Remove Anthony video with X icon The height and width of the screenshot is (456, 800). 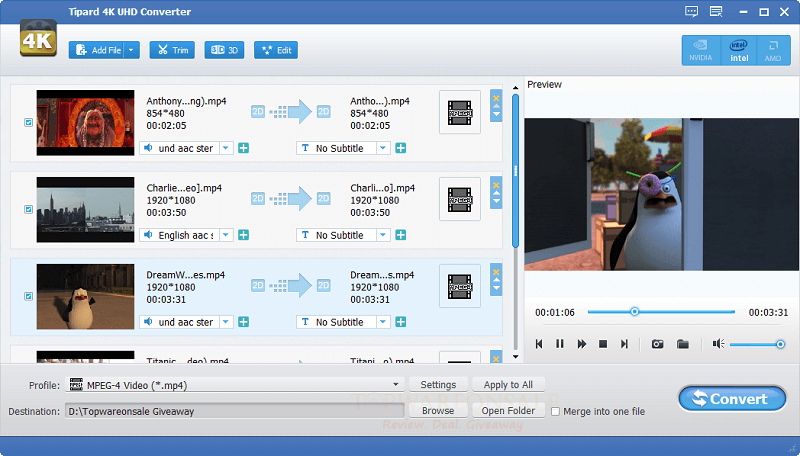tap(496, 97)
